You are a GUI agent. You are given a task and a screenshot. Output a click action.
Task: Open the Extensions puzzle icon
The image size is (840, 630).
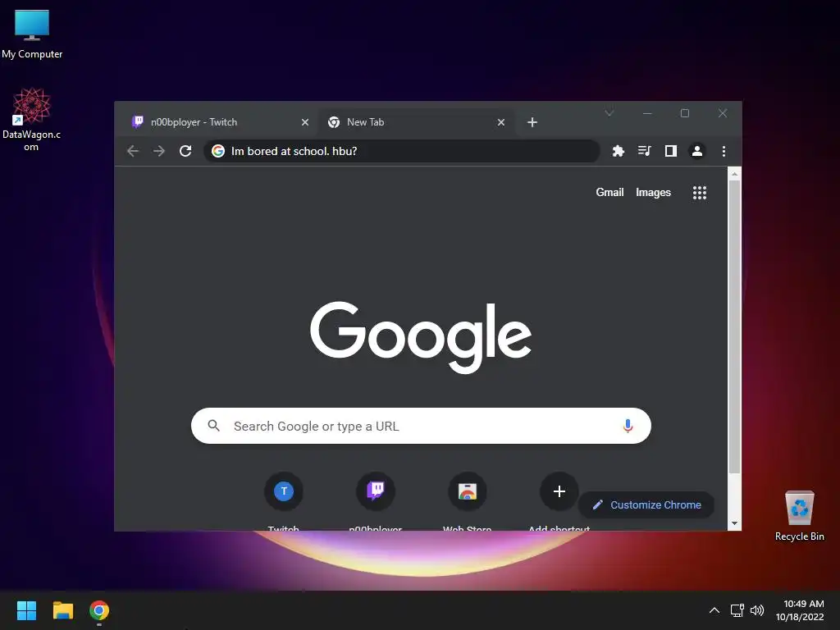(619, 151)
